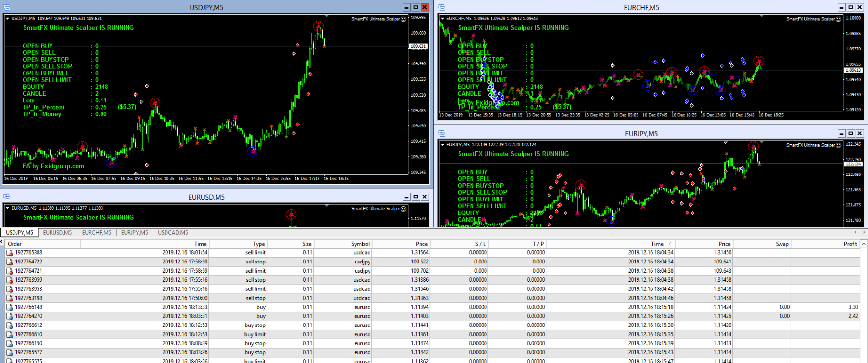Switch to the USDCAD,M5 chart tab
Image resolution: width=868 pixels, height=363 pixels.
173,233
